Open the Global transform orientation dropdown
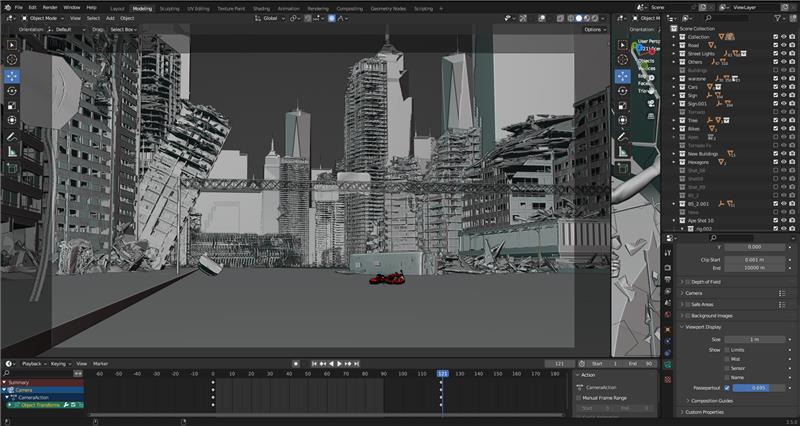The width and height of the screenshot is (800, 426). point(270,18)
